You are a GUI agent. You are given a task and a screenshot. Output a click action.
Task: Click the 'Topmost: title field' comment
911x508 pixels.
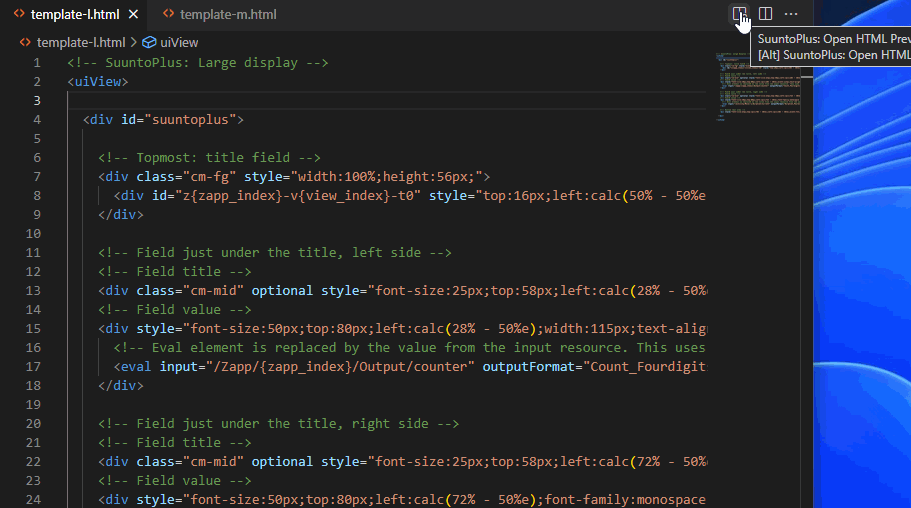point(209,158)
